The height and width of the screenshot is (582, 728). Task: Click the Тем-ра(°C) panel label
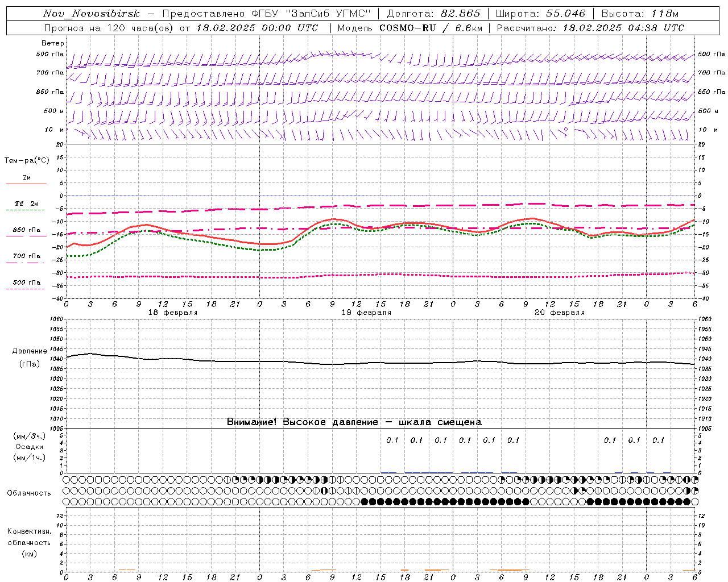coord(27,160)
